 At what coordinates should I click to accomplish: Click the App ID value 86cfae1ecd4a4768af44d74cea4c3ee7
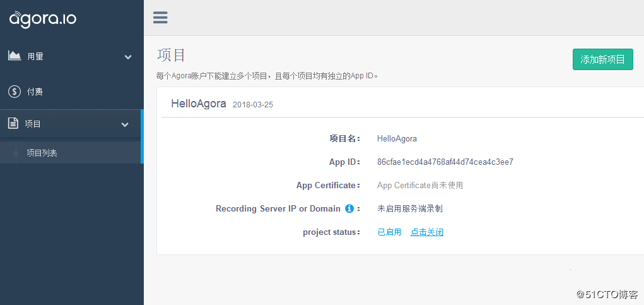click(x=445, y=162)
